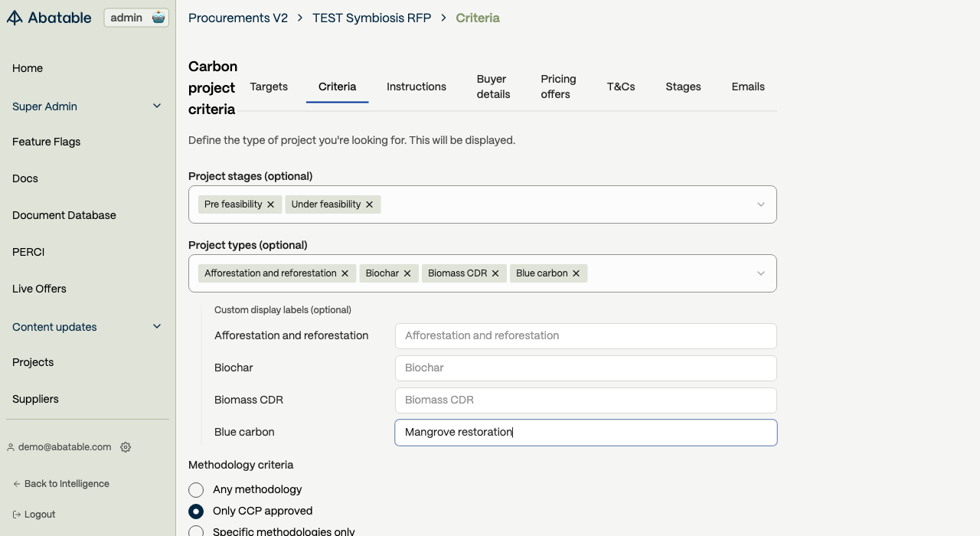Click the admin badge avatar icon
980x536 pixels.
pos(158,18)
